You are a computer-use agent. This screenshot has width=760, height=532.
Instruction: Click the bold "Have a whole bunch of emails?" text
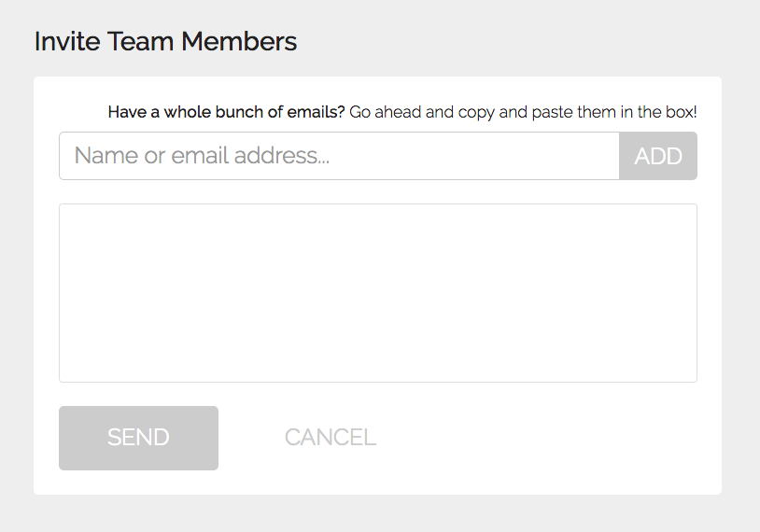(x=226, y=113)
